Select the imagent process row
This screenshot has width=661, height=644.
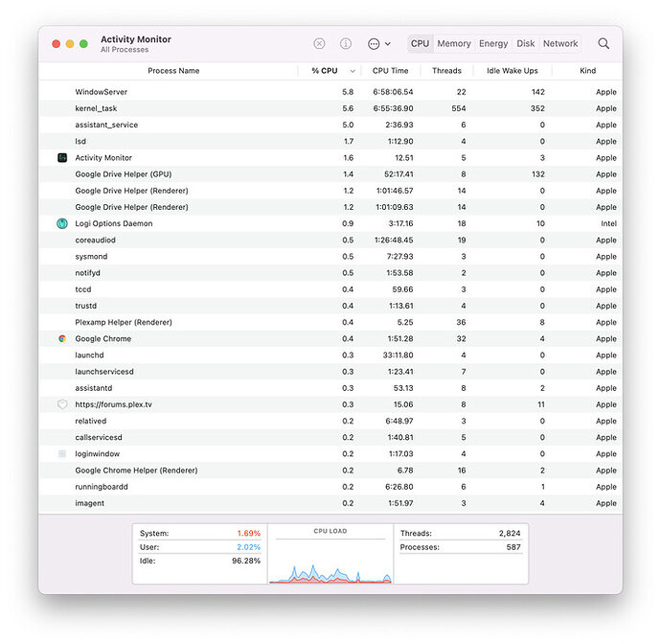pyautogui.click(x=330, y=503)
